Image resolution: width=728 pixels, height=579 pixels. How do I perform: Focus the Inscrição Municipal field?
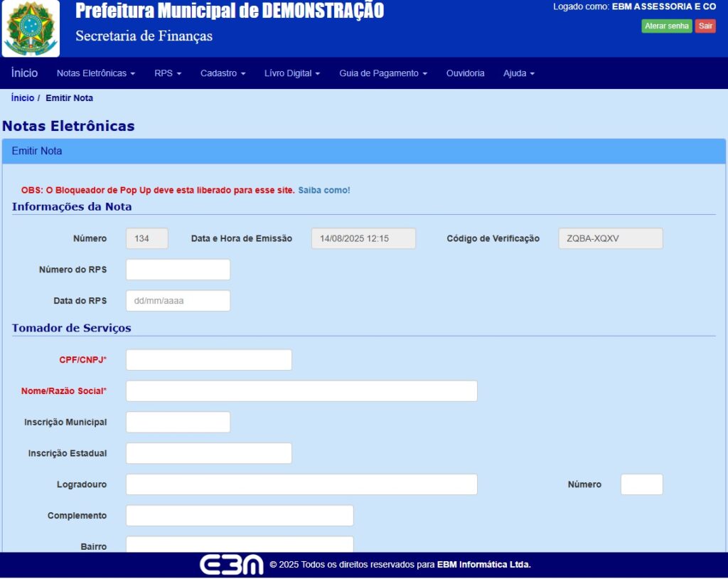(x=178, y=422)
